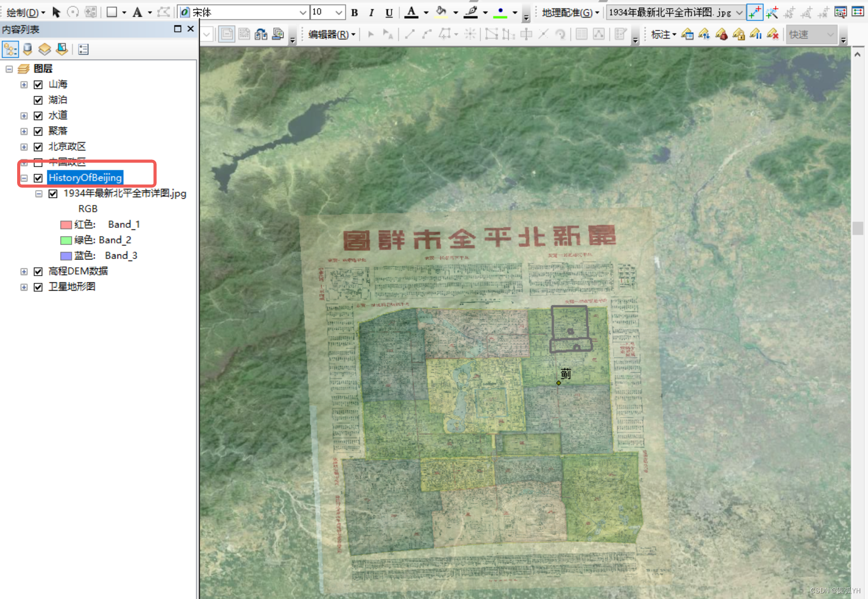Click blue Band_3 color swatch
Screen dimensions: 868x599
[66, 255]
